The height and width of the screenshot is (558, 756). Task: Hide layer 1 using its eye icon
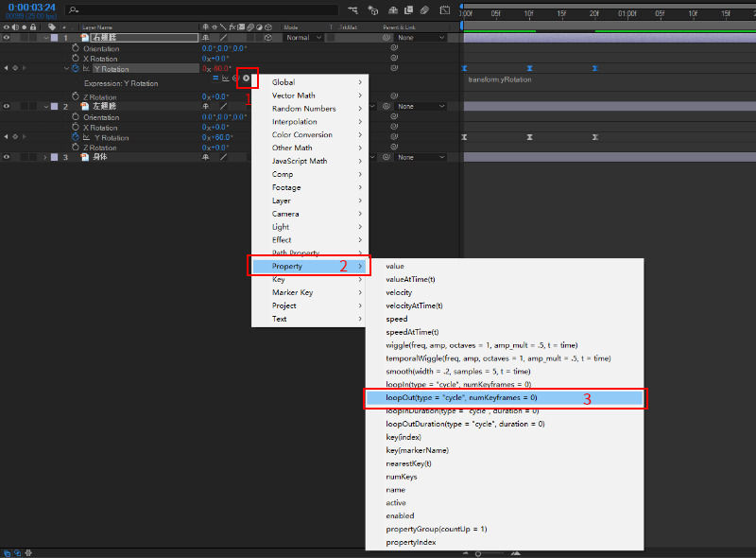click(7, 38)
